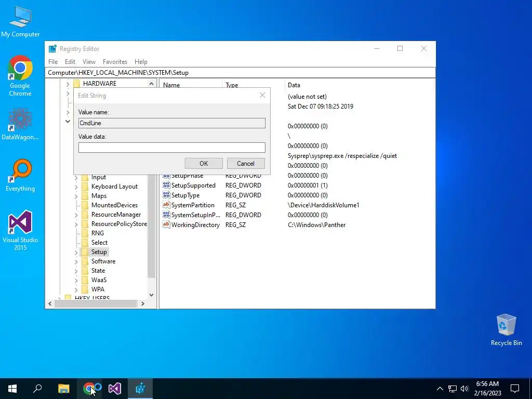532x399 pixels.
Task: Expand the Input key
Action: pos(76,178)
